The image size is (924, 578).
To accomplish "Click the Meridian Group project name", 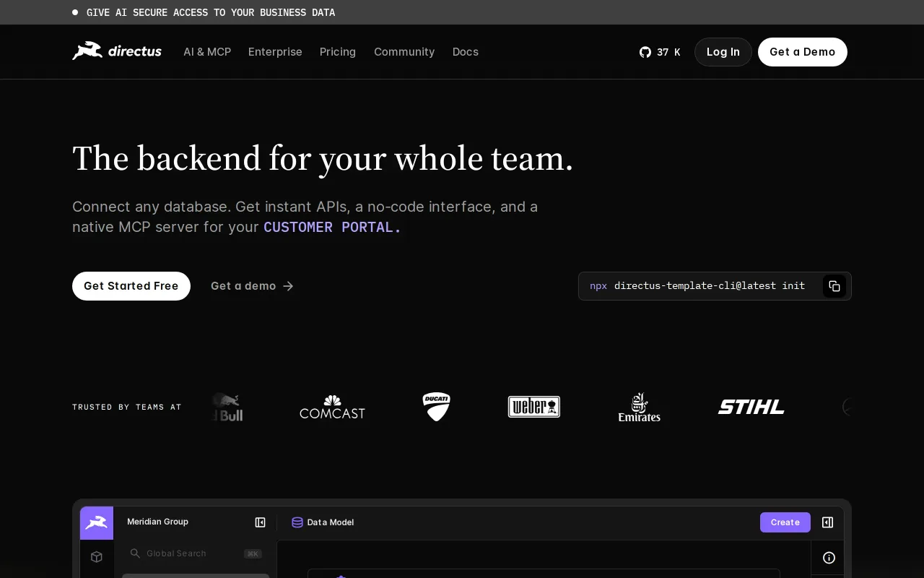I will coord(157,522).
